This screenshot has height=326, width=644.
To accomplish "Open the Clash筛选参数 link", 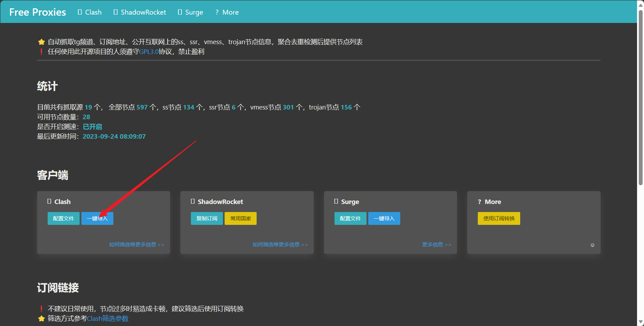I will [x=108, y=319].
